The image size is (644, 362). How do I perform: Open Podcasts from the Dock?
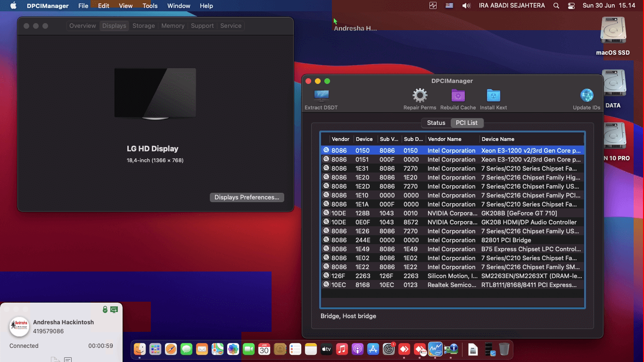pyautogui.click(x=357, y=349)
